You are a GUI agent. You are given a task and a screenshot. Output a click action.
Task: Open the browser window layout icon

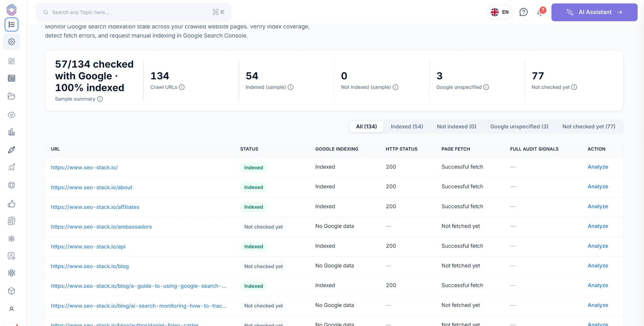tap(12, 78)
